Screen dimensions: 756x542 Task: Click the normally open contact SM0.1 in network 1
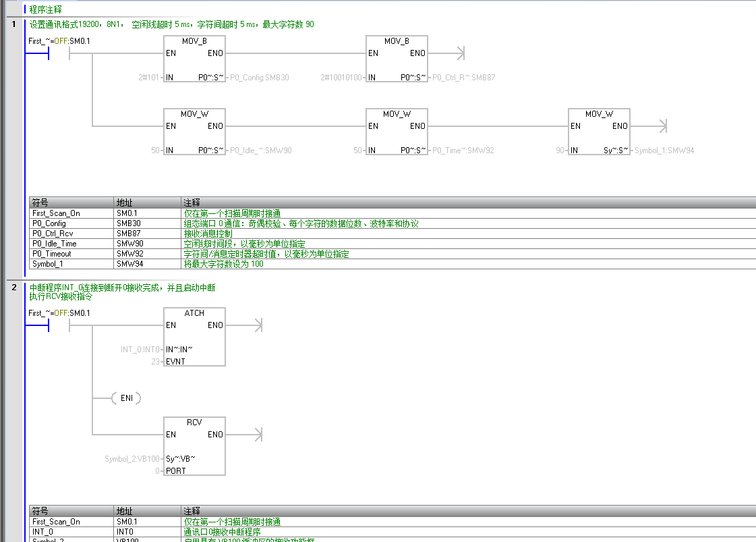pos(59,53)
